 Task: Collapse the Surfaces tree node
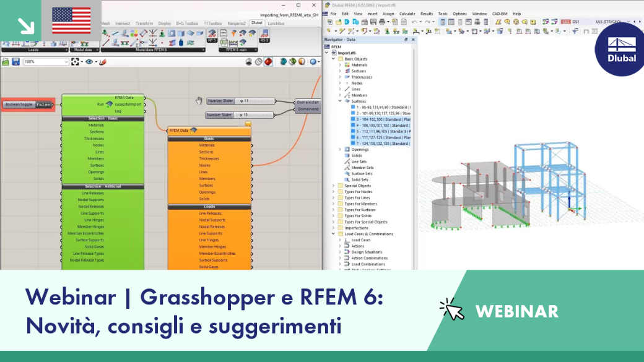(x=340, y=101)
